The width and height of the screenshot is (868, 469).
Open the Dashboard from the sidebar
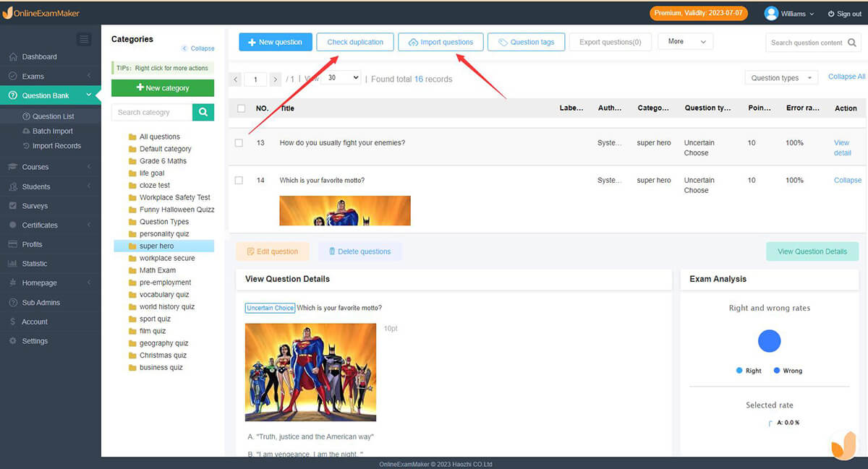35,56
